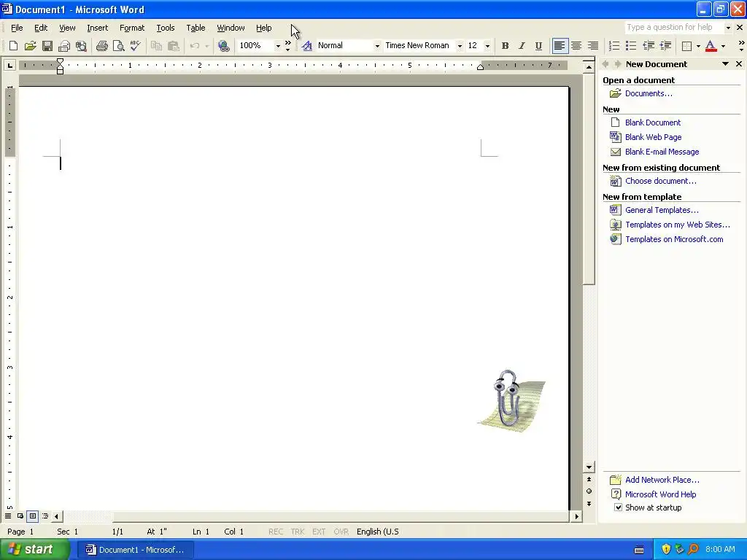Screen dimensions: 747x560
Task: Click the Select Browse Object button
Action: [x=589, y=491]
